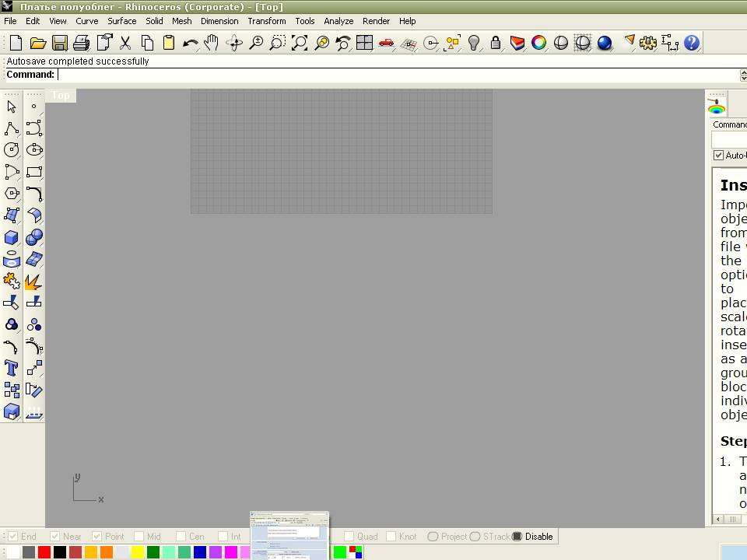Open the Surface menu

pos(122,21)
